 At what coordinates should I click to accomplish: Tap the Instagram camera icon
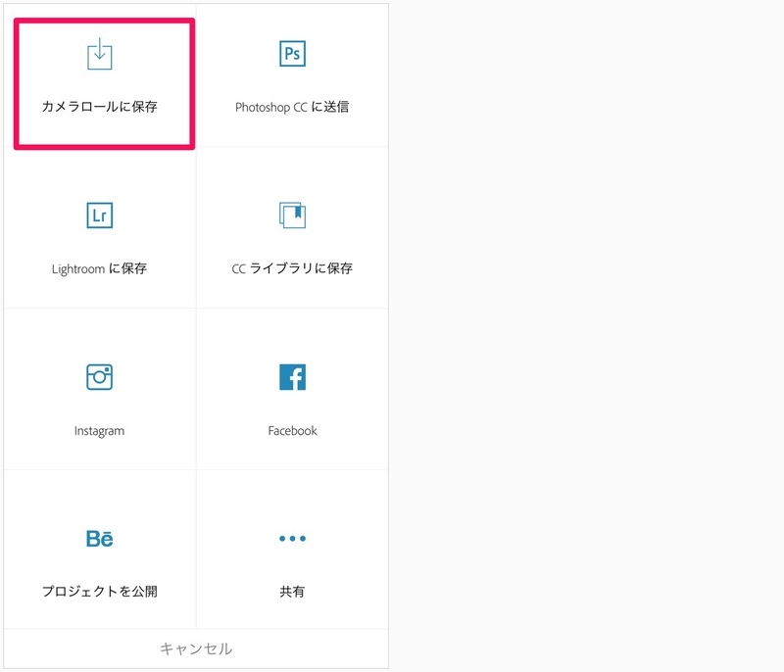pyautogui.click(x=100, y=377)
